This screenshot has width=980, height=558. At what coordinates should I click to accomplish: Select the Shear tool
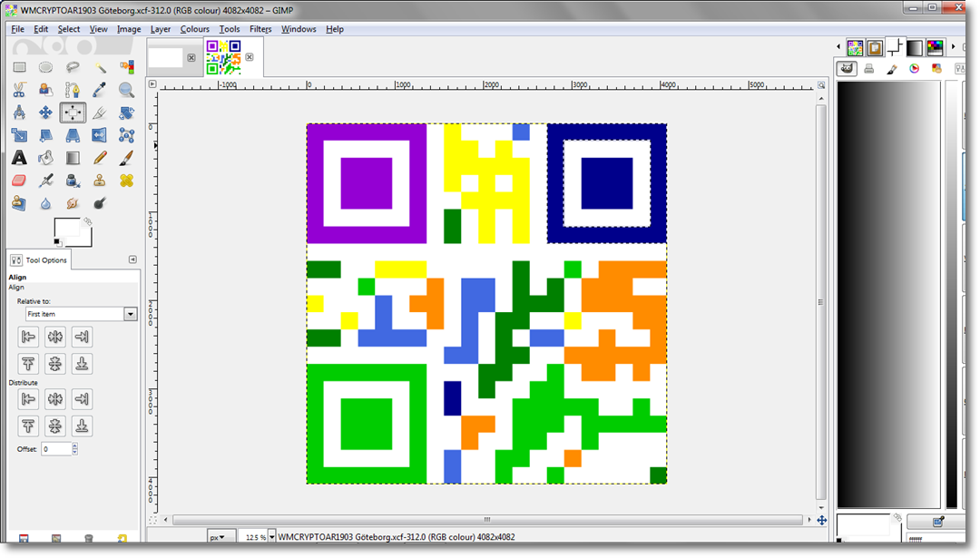pos(45,135)
